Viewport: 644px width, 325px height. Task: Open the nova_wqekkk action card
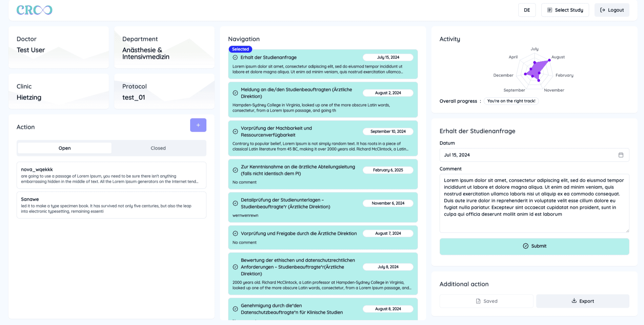point(112,175)
